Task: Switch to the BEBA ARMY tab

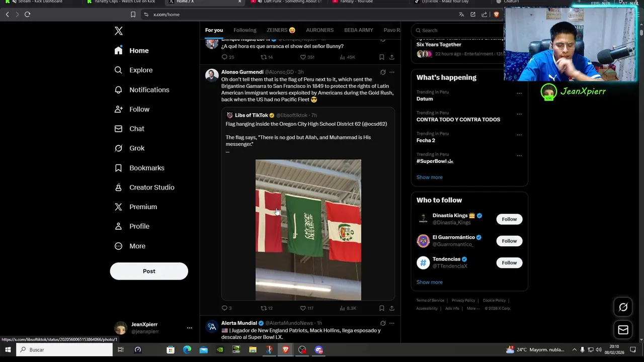Action: coord(359,30)
